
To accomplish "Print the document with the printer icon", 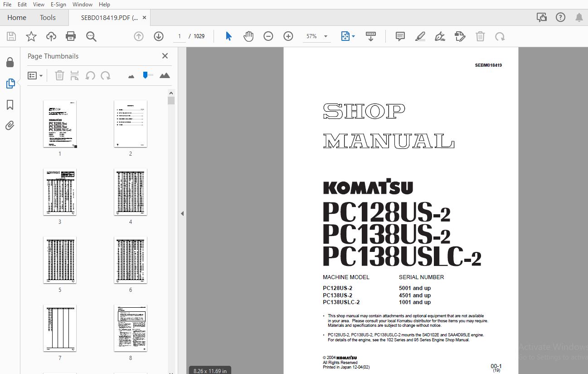I will pyautogui.click(x=71, y=36).
